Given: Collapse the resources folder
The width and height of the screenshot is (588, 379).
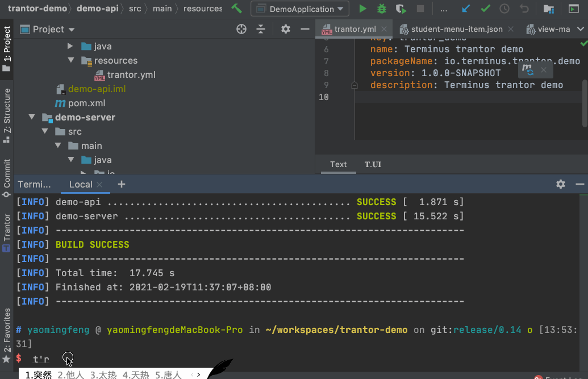Looking at the screenshot, I should pyautogui.click(x=71, y=60).
